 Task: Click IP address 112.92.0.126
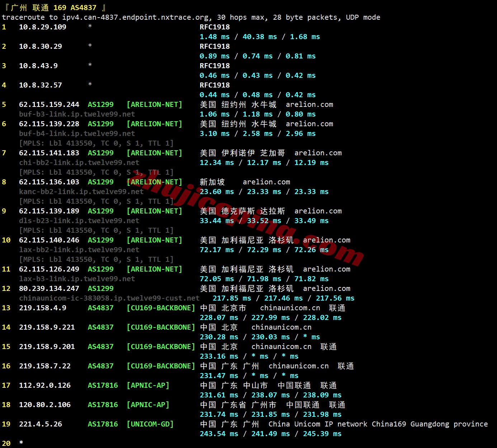45,385
